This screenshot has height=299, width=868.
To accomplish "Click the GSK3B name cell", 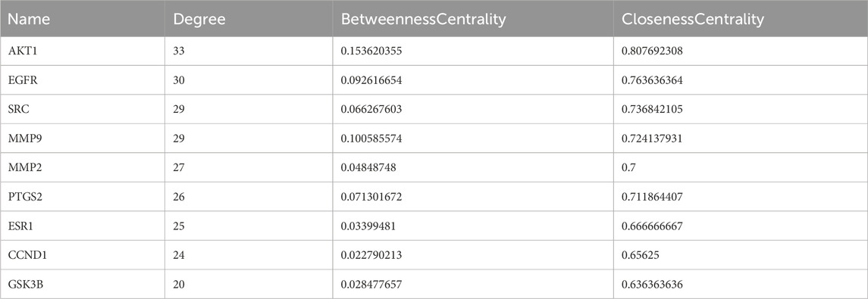I will (x=22, y=284).
